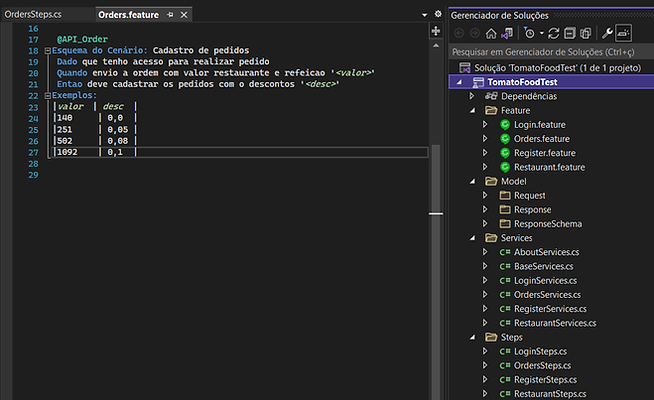
Task: Click the split editor icon above scrollbar
Action: click(x=436, y=31)
